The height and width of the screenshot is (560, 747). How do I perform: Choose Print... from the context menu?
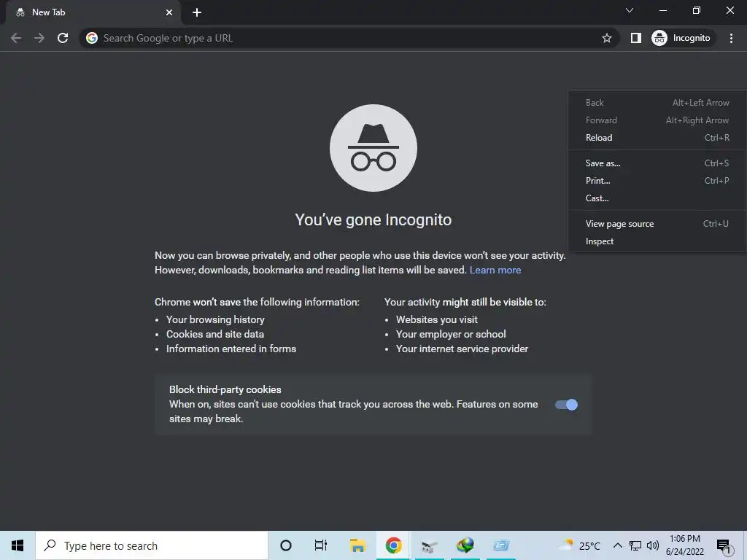point(657,181)
